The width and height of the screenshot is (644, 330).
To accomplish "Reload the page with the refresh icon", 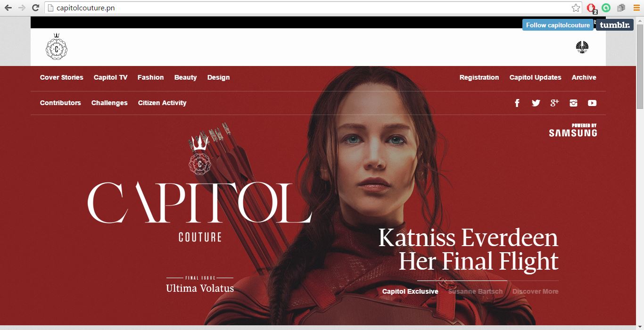I will click(35, 8).
